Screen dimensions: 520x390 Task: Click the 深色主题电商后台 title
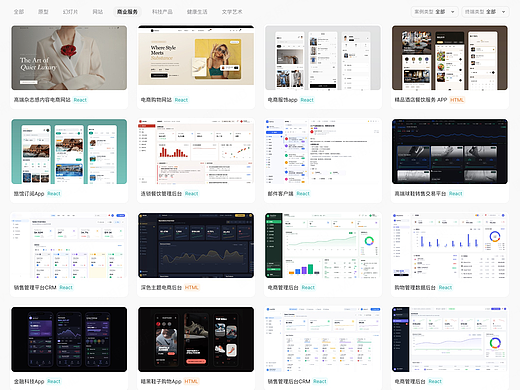(161, 287)
